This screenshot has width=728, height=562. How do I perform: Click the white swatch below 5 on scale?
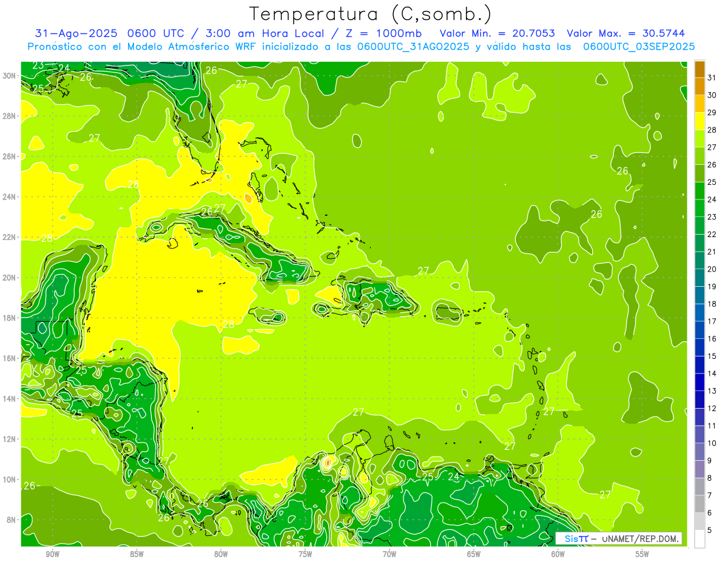[x=699, y=539]
